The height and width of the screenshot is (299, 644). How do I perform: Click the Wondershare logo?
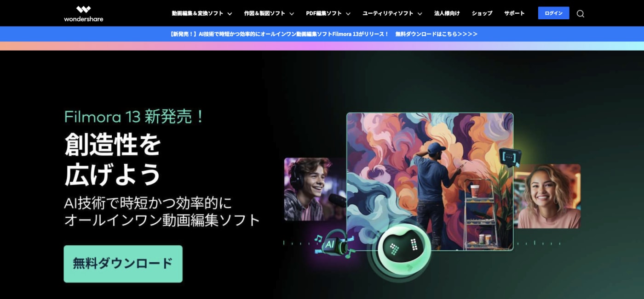pyautogui.click(x=83, y=13)
